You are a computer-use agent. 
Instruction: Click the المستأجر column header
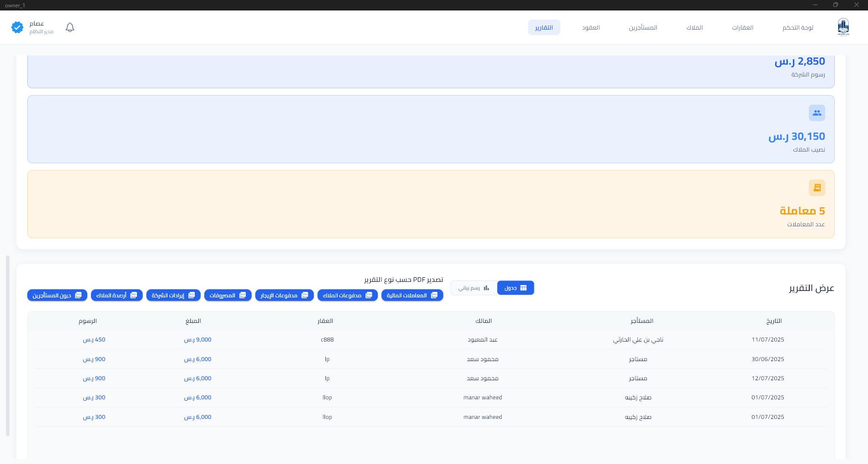tap(642, 321)
